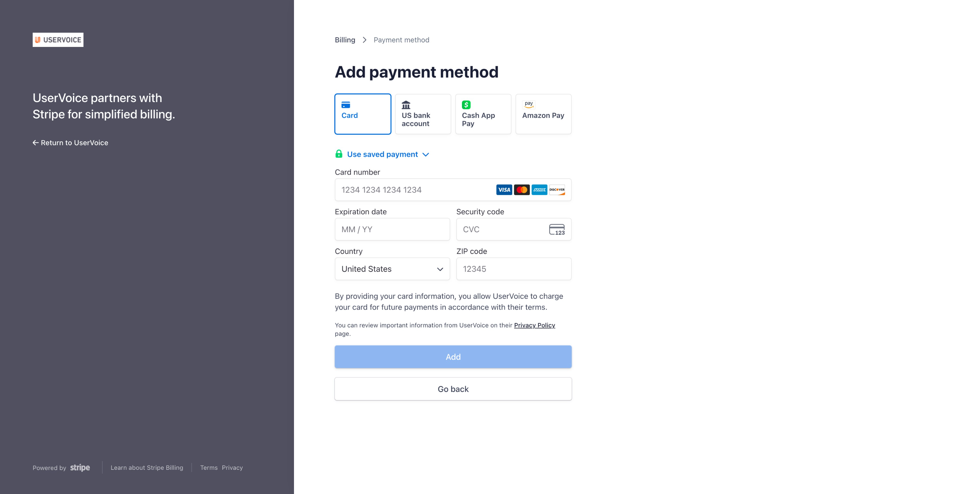Click the UserVoice logo

click(x=58, y=40)
